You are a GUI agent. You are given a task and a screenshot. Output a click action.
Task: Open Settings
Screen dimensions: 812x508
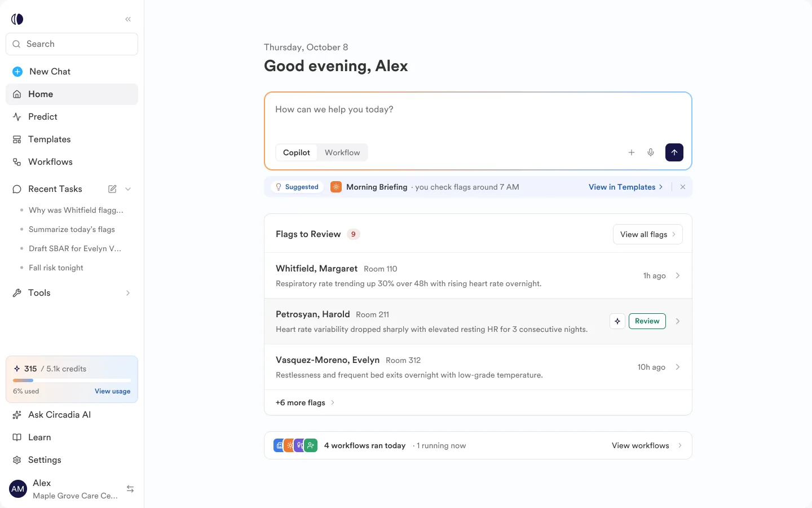tap(72, 460)
